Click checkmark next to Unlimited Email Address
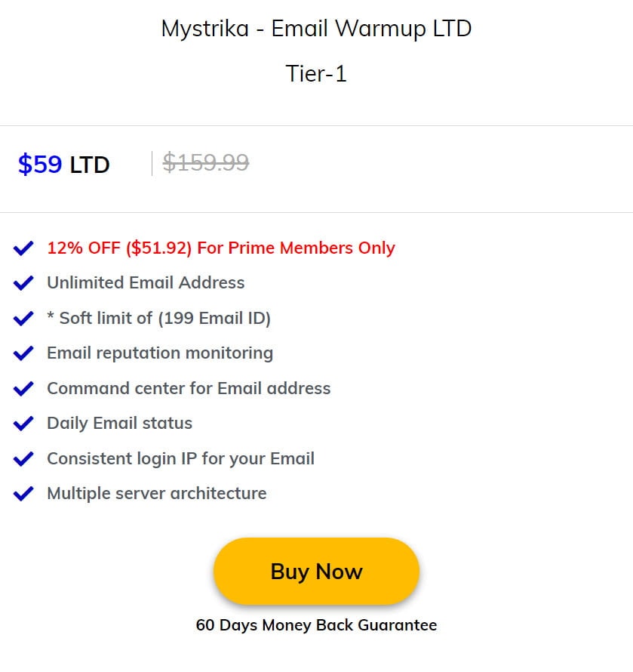Viewport: 633px width, 672px height. coord(23,283)
